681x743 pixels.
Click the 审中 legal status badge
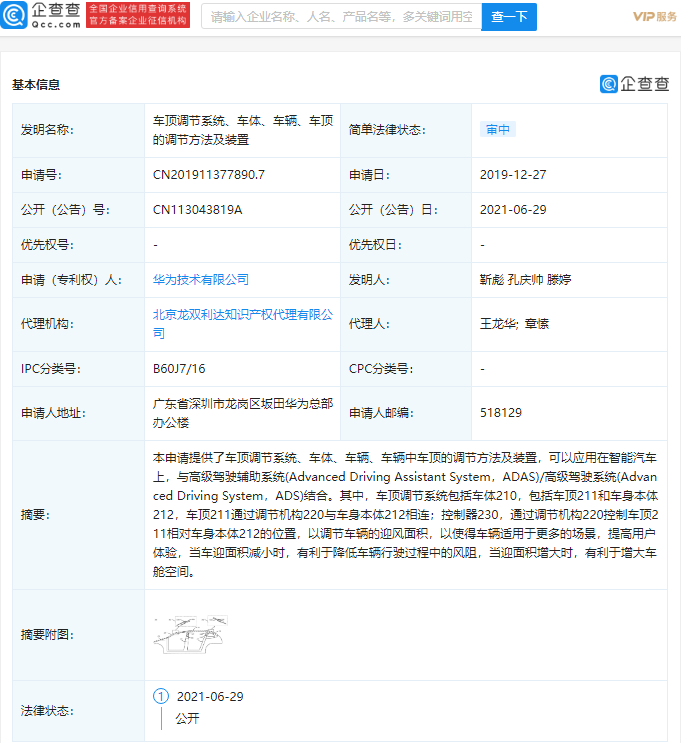[498, 130]
